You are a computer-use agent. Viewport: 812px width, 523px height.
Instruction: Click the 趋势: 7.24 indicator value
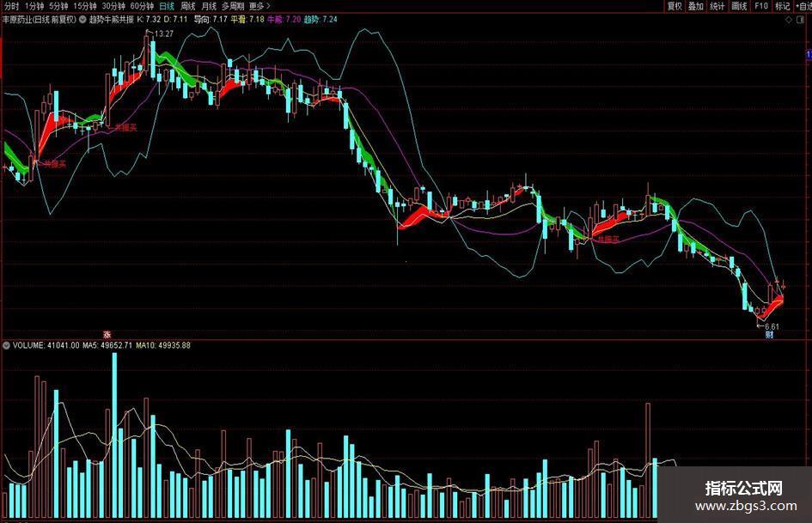pos(321,20)
